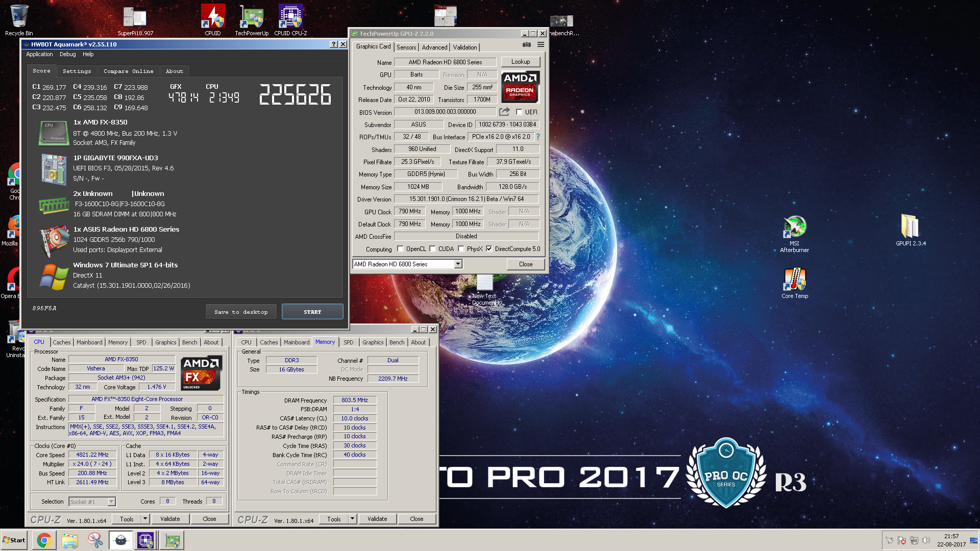
Task: Open the Application menu in Aquamark
Action: (39, 54)
